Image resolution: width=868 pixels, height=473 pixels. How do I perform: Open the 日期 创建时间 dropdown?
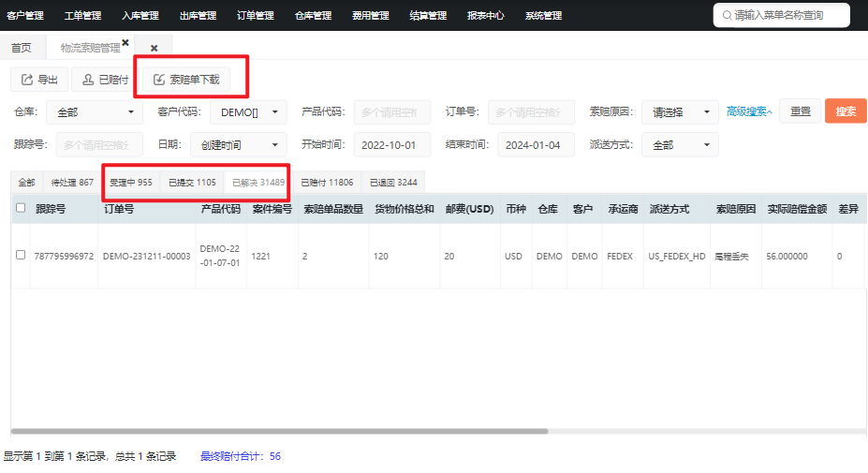(238, 145)
